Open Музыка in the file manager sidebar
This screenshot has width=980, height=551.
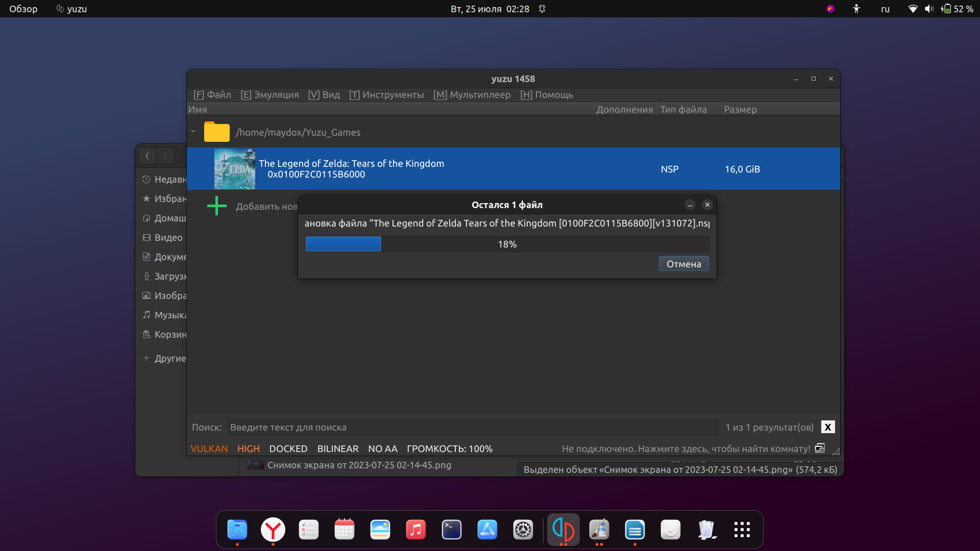click(x=164, y=315)
